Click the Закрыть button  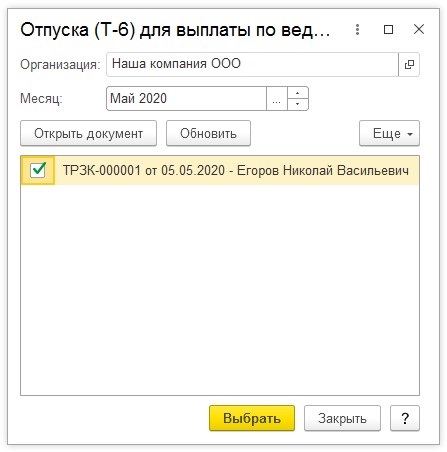tap(342, 418)
